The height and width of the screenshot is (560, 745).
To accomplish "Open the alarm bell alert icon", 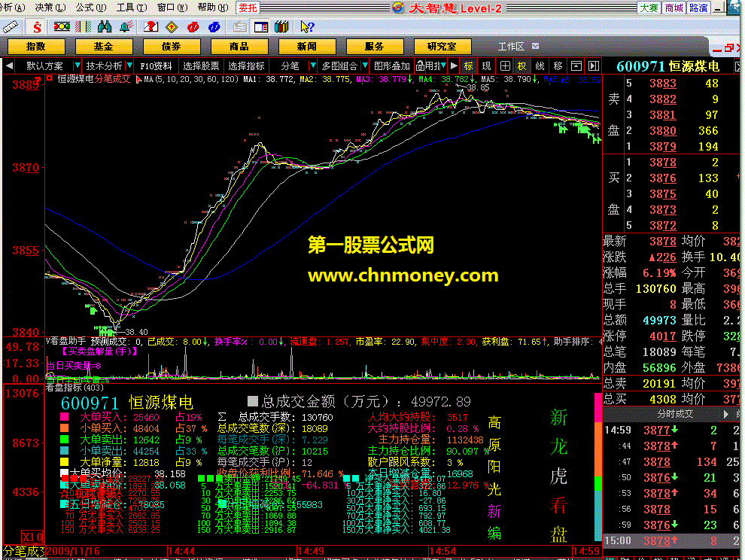I will click(126, 26).
